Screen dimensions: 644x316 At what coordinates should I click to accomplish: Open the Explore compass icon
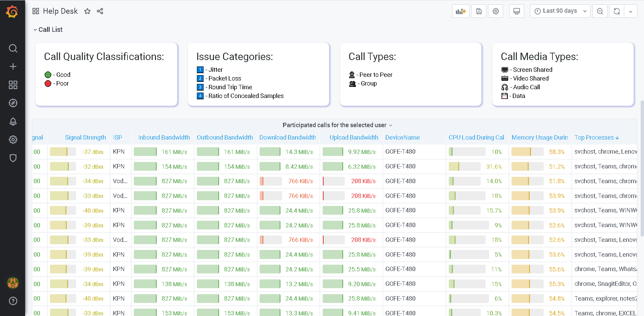tap(13, 103)
